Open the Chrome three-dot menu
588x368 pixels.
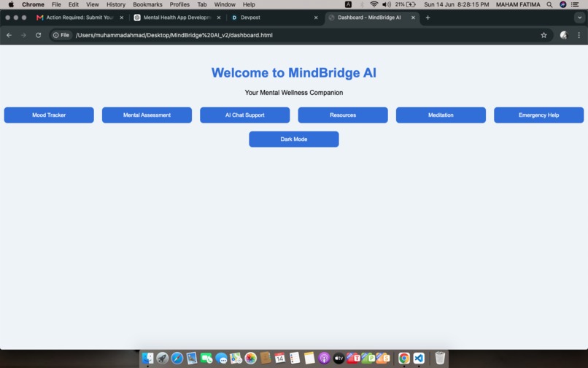579,35
